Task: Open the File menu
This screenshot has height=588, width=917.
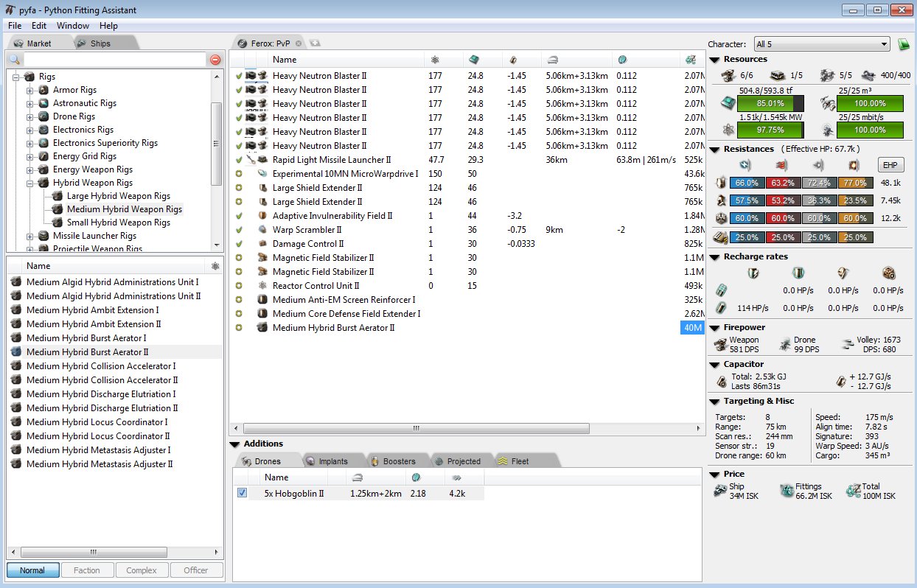Action: point(15,26)
